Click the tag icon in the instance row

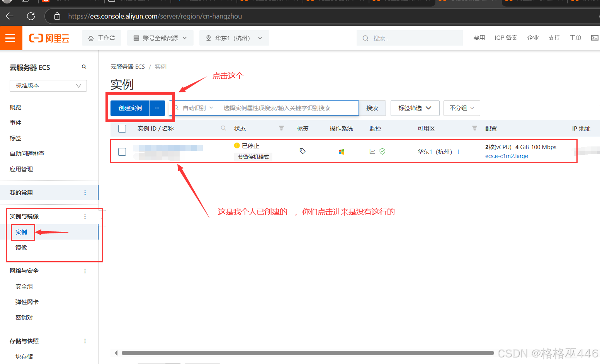pyautogui.click(x=303, y=151)
